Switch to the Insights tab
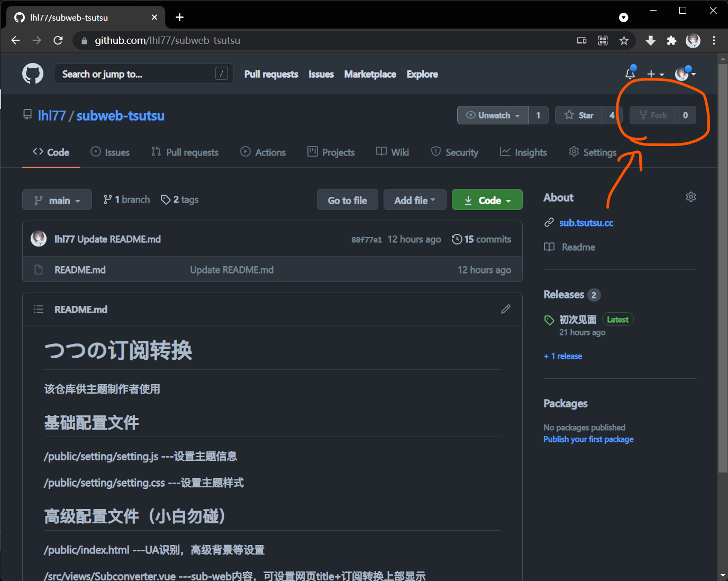This screenshot has width=728, height=581. tap(523, 152)
